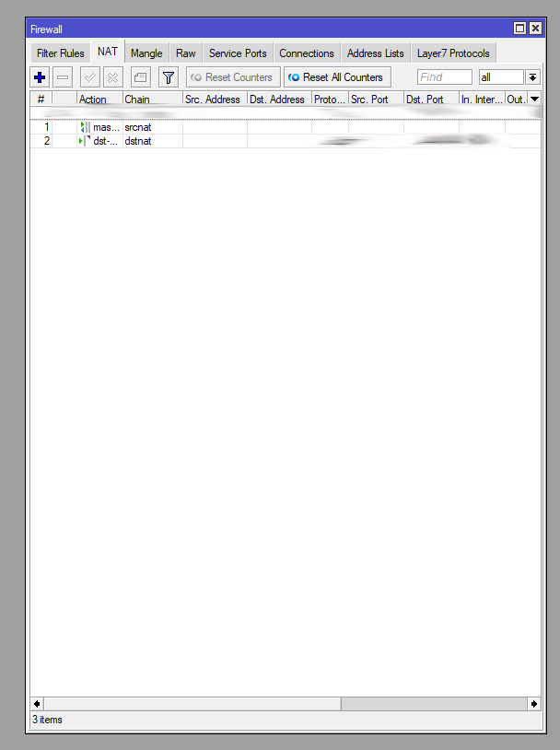Click rule number 1 cell
This screenshot has width=560, height=750.
pos(41,127)
